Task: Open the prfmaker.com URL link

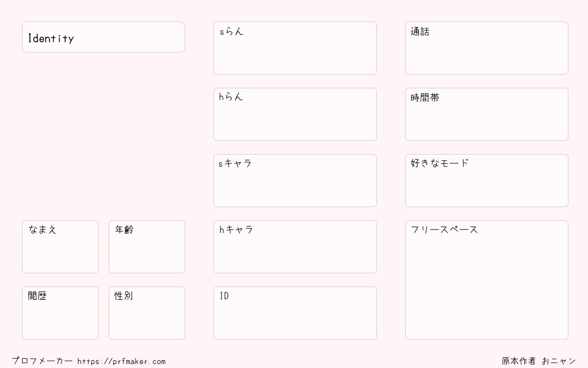Action: (x=122, y=361)
